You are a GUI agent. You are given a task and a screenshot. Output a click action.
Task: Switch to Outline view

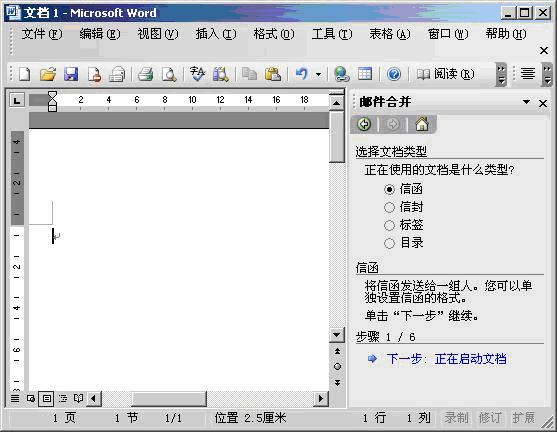point(63,399)
